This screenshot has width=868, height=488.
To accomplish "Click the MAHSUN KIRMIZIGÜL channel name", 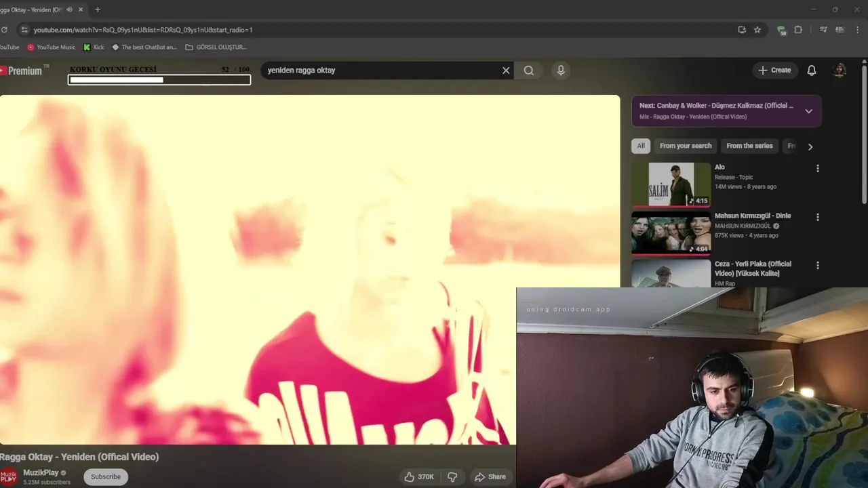I will point(743,226).
